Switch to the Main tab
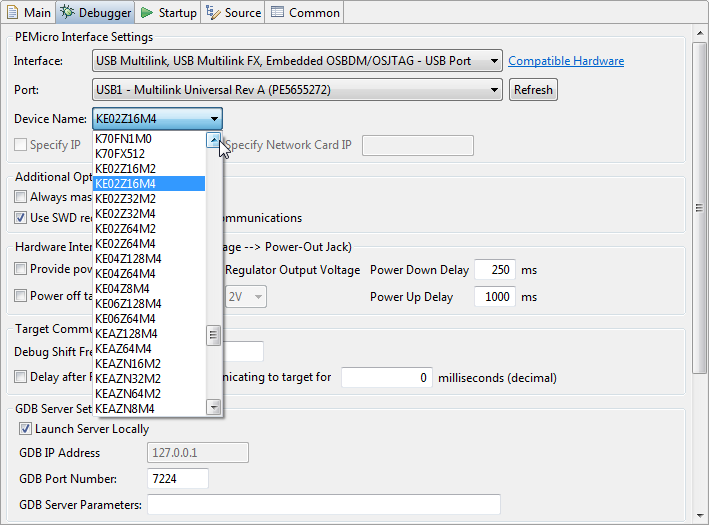Viewport: 709px width, 525px height. [28, 12]
